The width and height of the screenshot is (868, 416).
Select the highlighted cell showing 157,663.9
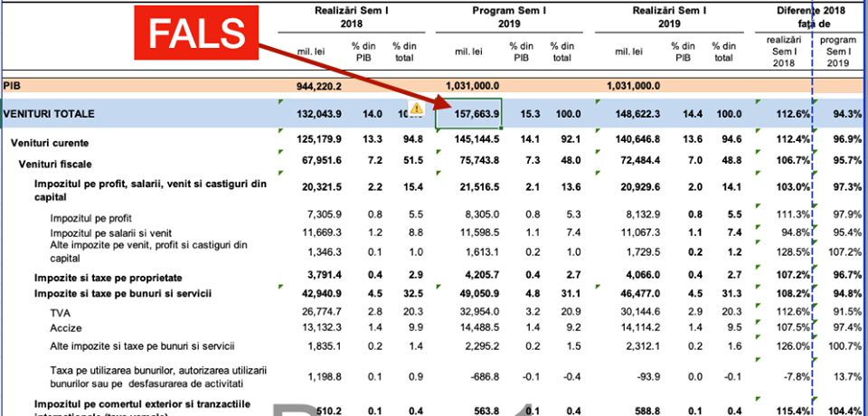pyautogui.click(x=468, y=115)
